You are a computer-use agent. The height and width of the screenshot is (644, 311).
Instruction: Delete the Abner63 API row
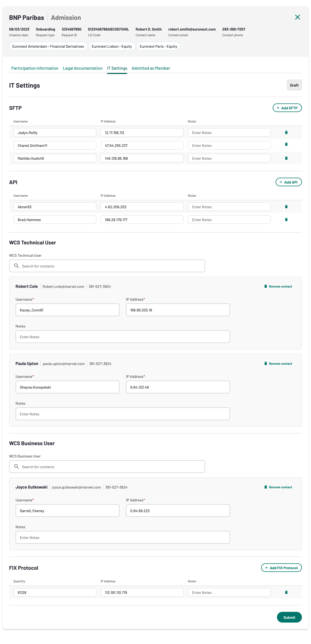(286, 206)
